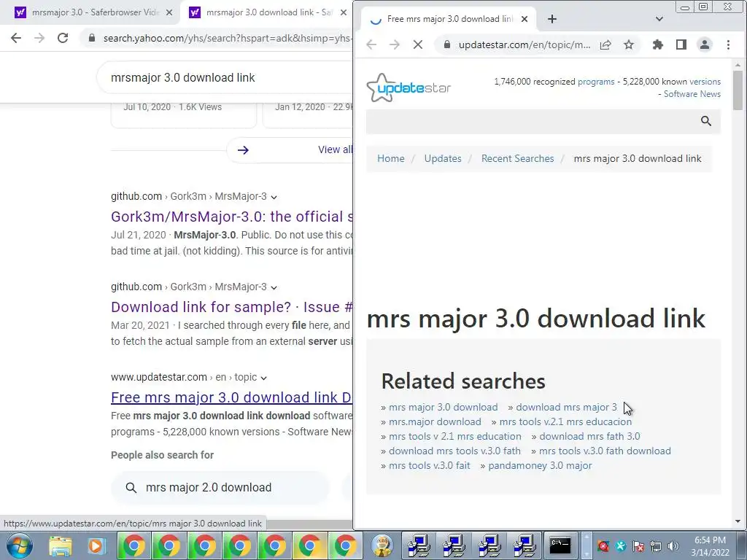Open the command prompt taskbar icon

point(560,545)
